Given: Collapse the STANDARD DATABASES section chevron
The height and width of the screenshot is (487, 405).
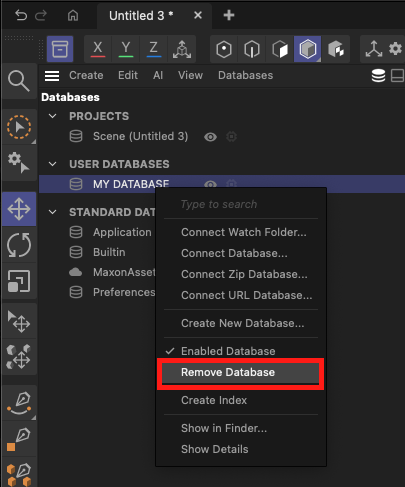Looking at the screenshot, I should [x=53, y=212].
